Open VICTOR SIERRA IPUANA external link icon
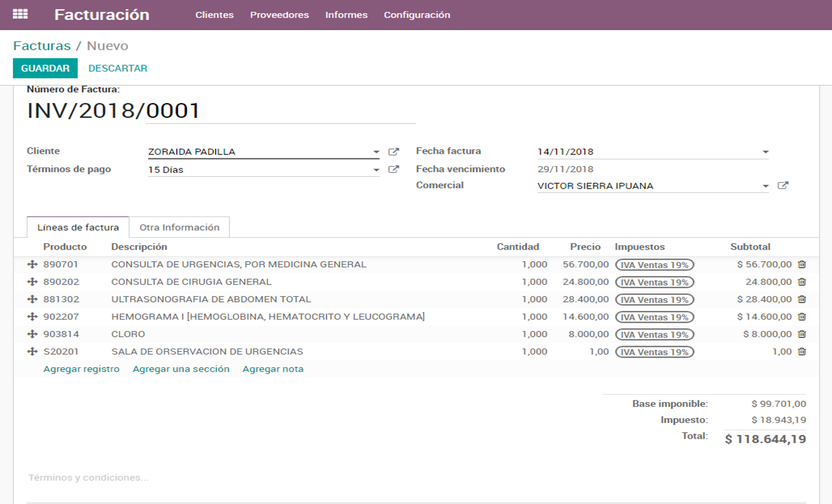The height and width of the screenshot is (504, 832). click(x=783, y=185)
